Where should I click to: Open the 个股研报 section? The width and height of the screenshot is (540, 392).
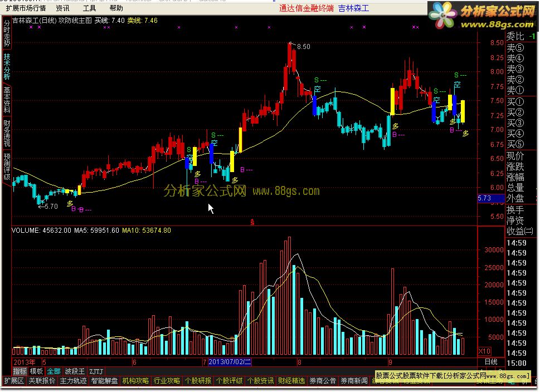tap(198, 381)
